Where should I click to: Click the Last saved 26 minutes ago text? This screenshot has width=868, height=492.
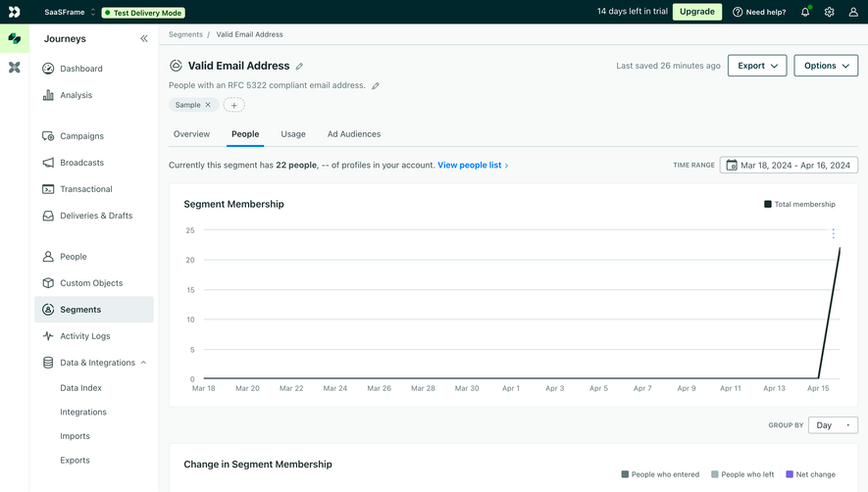point(668,66)
